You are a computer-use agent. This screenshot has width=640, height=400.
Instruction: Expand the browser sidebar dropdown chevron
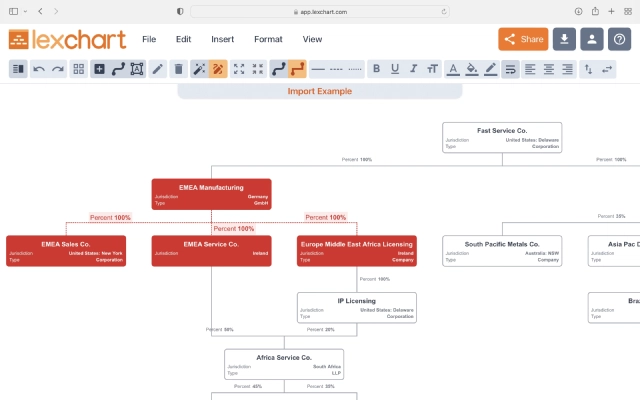click(25, 11)
